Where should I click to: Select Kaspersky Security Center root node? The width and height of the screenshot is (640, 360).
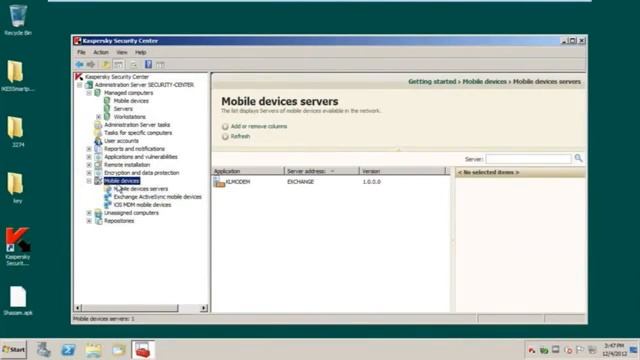[x=117, y=77]
